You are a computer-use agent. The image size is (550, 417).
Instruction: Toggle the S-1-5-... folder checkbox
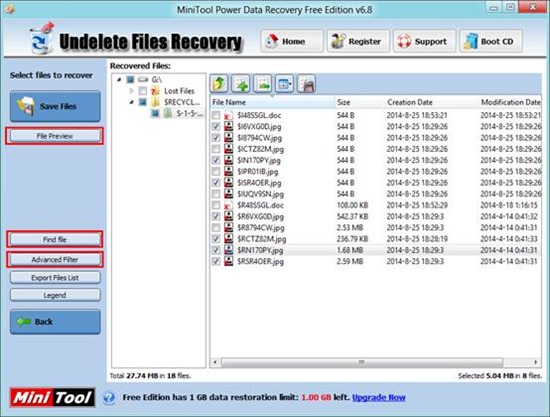point(155,113)
